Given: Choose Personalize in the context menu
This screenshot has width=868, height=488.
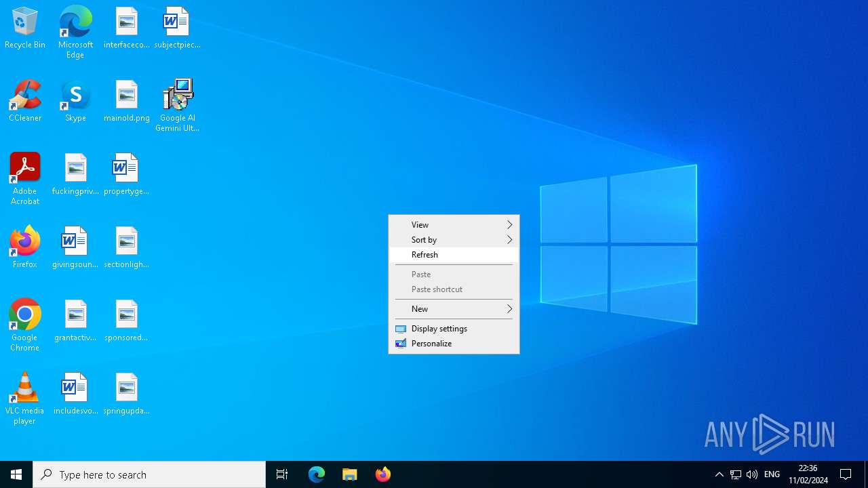Looking at the screenshot, I should coord(454,344).
